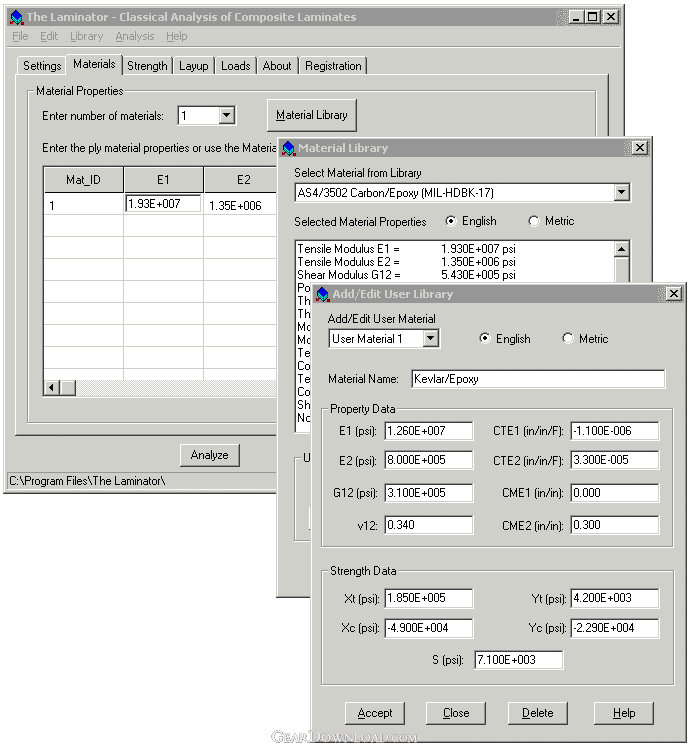Expand the AS4/3502 Carbon/Epoxy material dropdown
Viewport: 690px width, 746px height.
pos(621,193)
